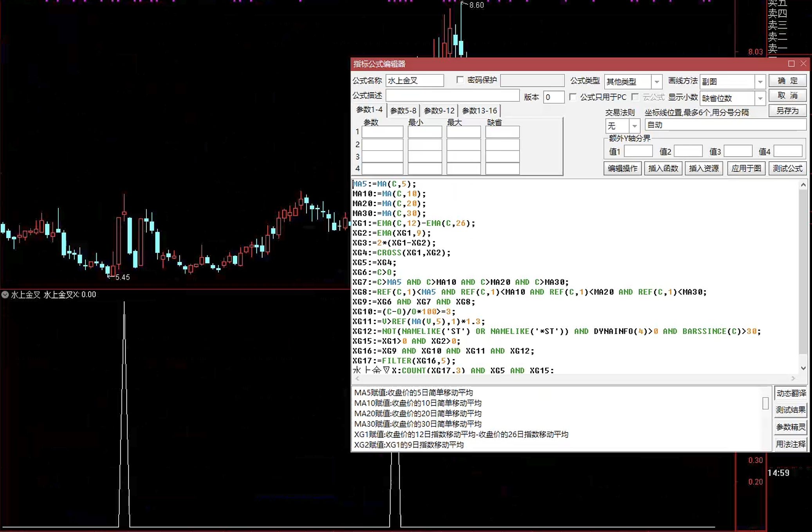Open the 交易法则 dropdown
The height and width of the screenshot is (532, 812).
[634, 126]
